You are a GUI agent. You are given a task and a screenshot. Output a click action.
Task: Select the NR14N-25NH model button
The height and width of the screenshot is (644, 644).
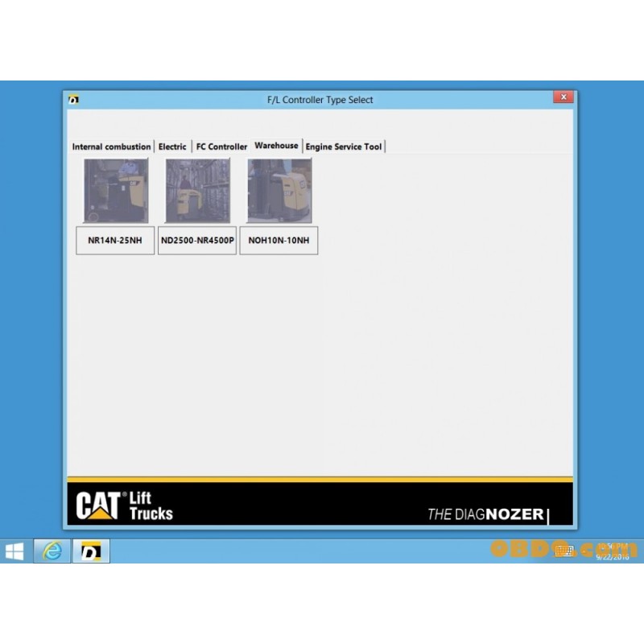[114, 240]
